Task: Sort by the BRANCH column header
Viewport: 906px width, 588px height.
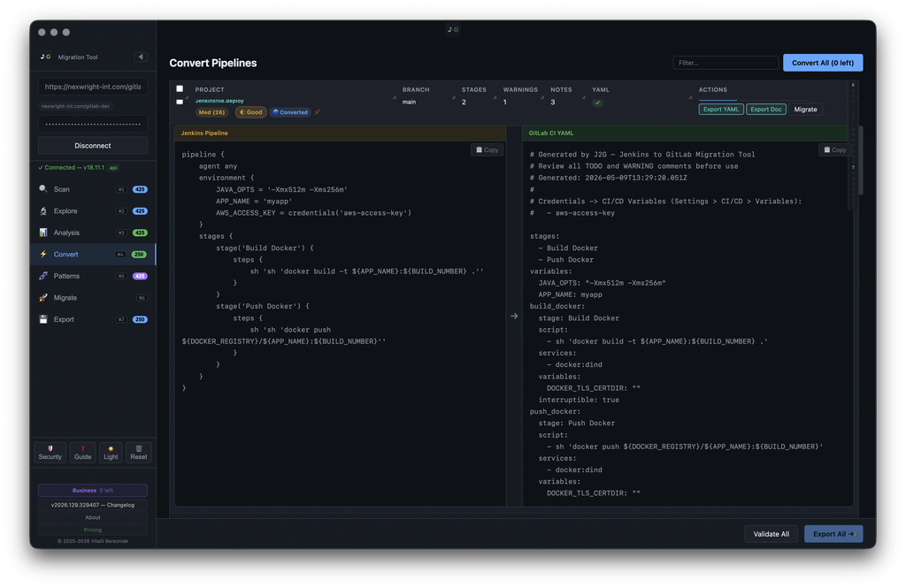Action: [416, 89]
